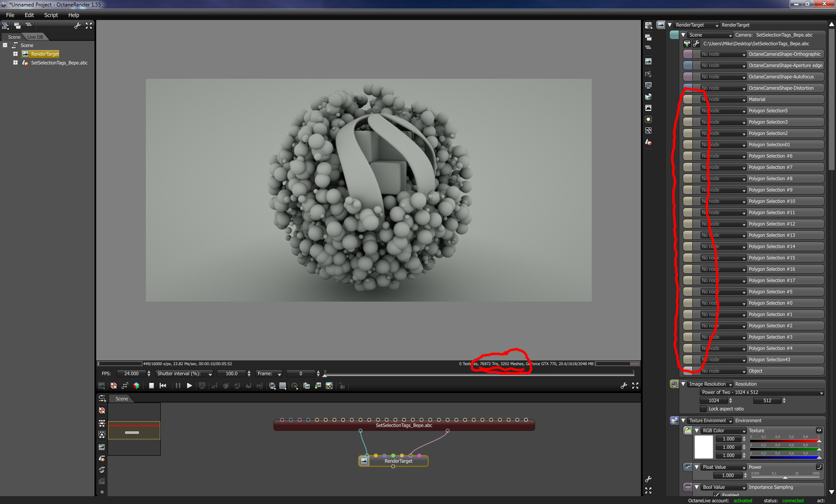Toggle Importance Sampling Enabled checkbox
The image size is (836, 504).
pos(717,495)
